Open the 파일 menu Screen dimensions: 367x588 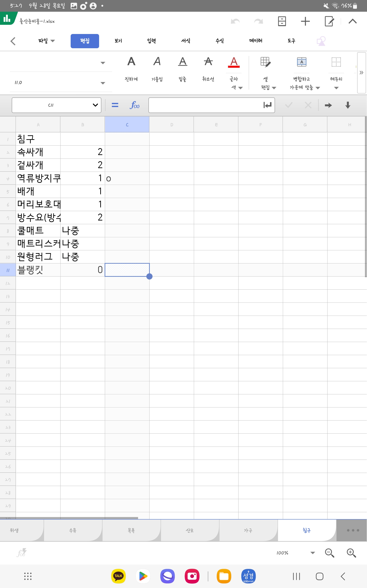[x=46, y=41]
